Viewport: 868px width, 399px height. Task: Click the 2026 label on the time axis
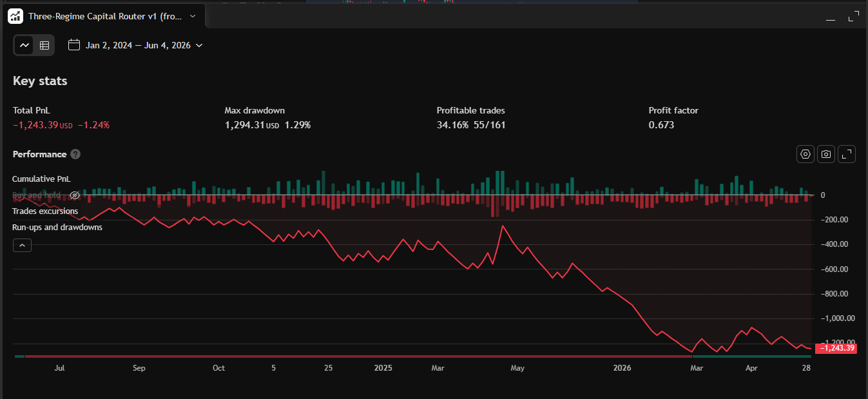click(x=622, y=368)
